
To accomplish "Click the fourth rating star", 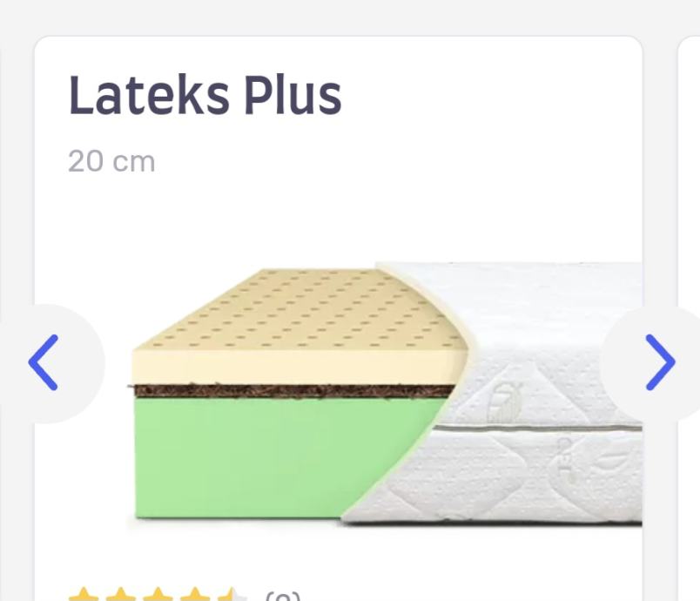I will point(195,595).
